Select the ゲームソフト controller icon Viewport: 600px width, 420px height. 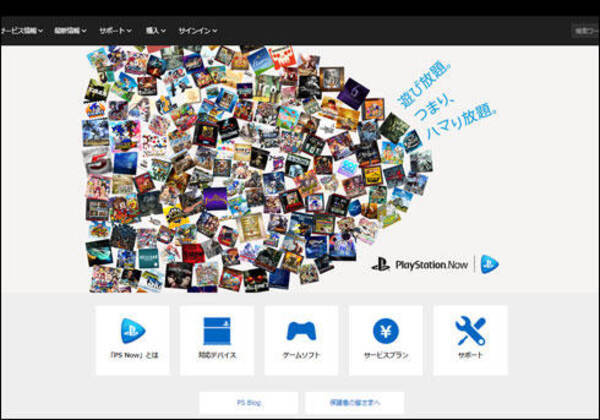(x=302, y=331)
